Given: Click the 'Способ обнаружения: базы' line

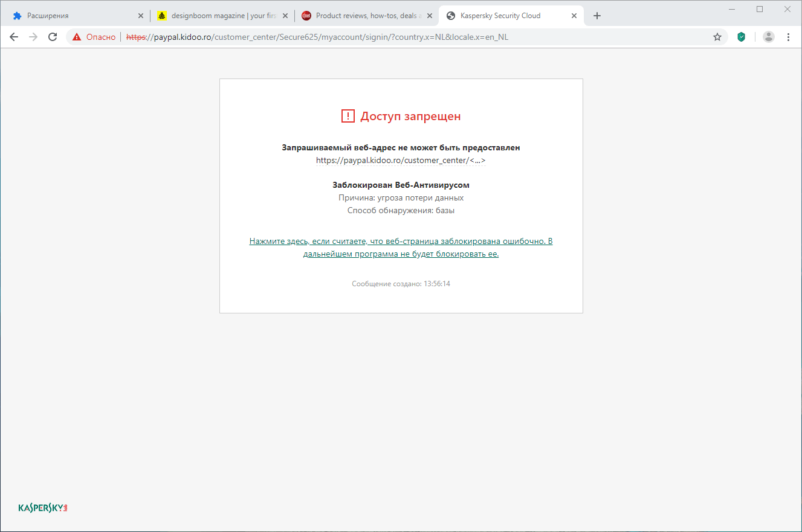Looking at the screenshot, I should pos(401,211).
